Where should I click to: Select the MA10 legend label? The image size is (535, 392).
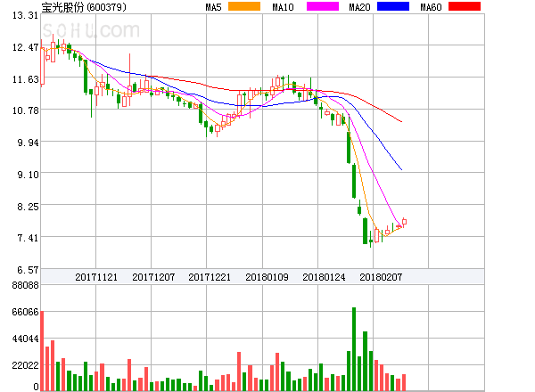283,7
